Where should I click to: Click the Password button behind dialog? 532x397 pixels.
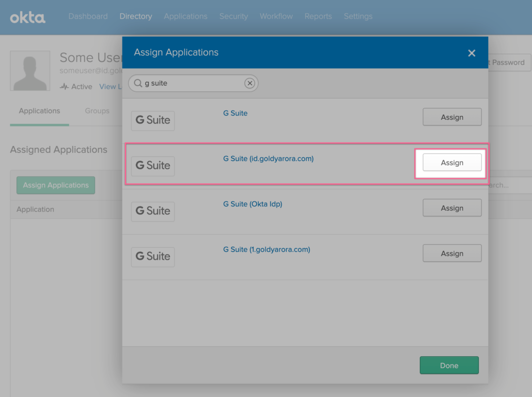click(510, 62)
